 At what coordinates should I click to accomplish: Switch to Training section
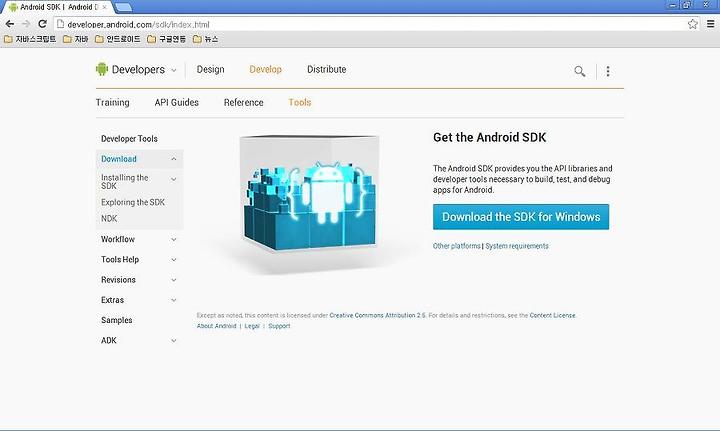click(x=112, y=102)
